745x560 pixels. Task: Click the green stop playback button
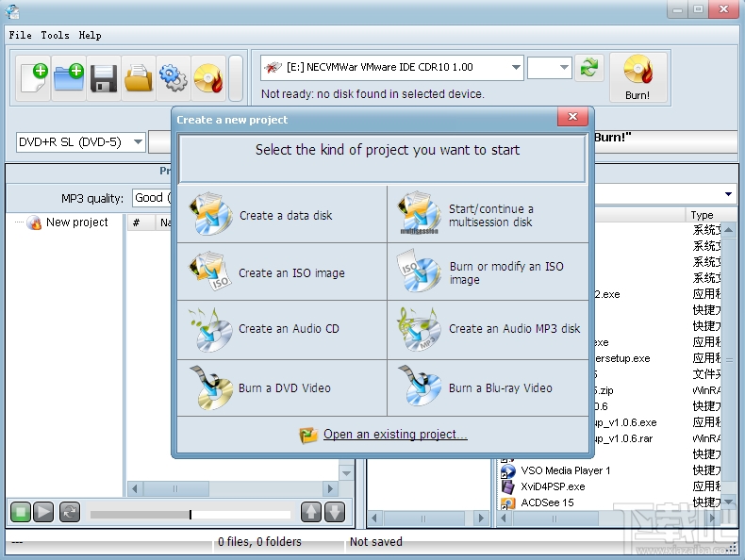tap(21, 512)
